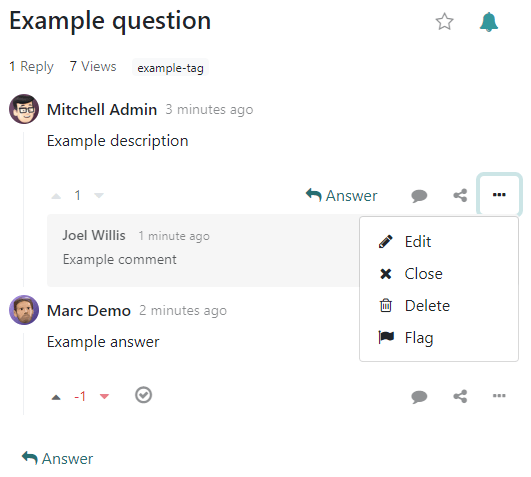Open the comment box on the question

(x=419, y=196)
